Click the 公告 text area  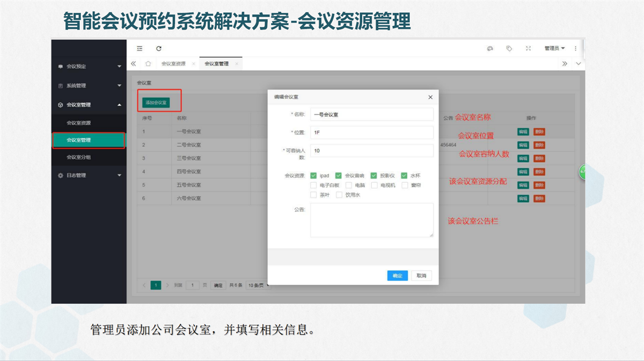coord(371,220)
